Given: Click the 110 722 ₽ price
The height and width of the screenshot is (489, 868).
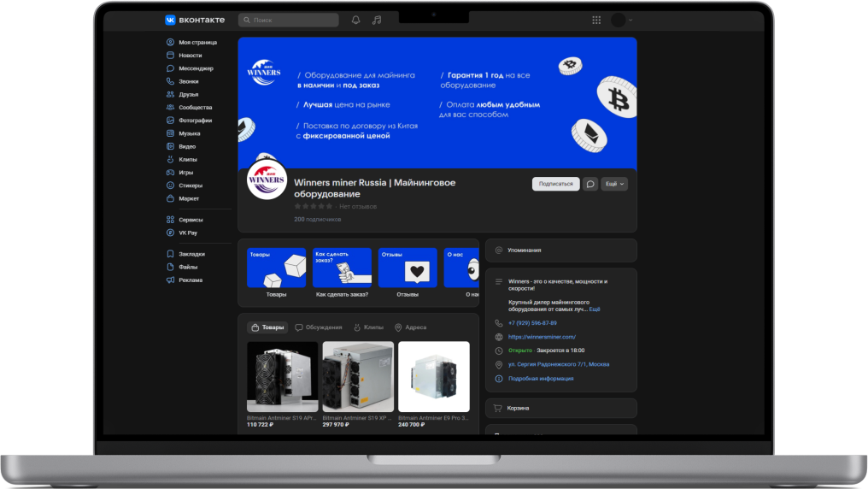Looking at the screenshot, I should [261, 425].
